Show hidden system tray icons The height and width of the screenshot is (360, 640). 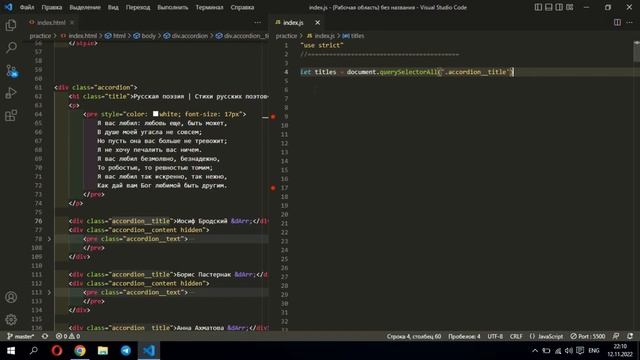[x=535, y=350]
